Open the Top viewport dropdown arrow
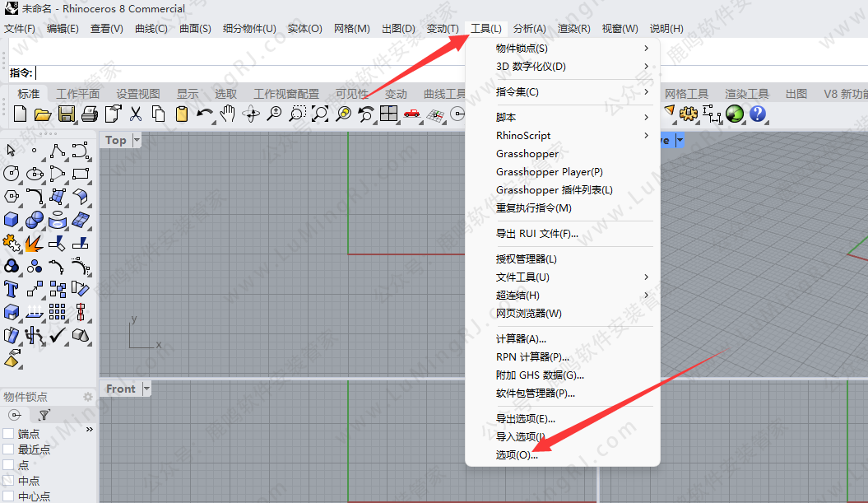This screenshot has width=868, height=503. coord(137,141)
